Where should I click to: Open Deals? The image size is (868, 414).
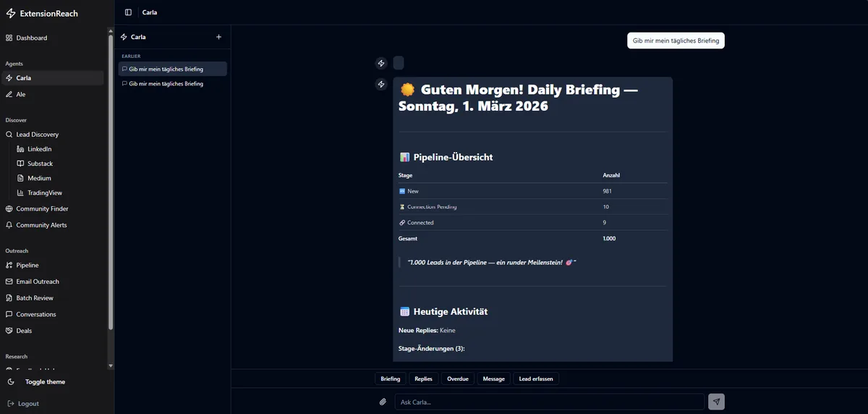(52, 331)
